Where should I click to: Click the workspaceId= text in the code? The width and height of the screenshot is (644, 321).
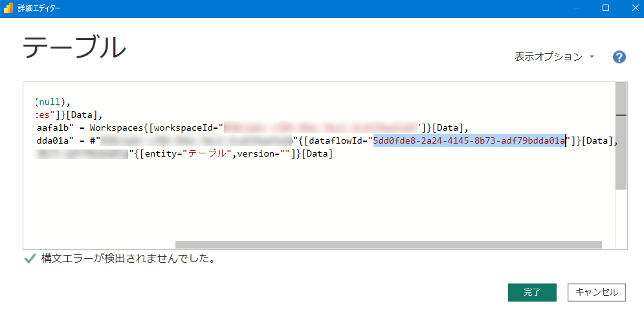tap(186, 127)
